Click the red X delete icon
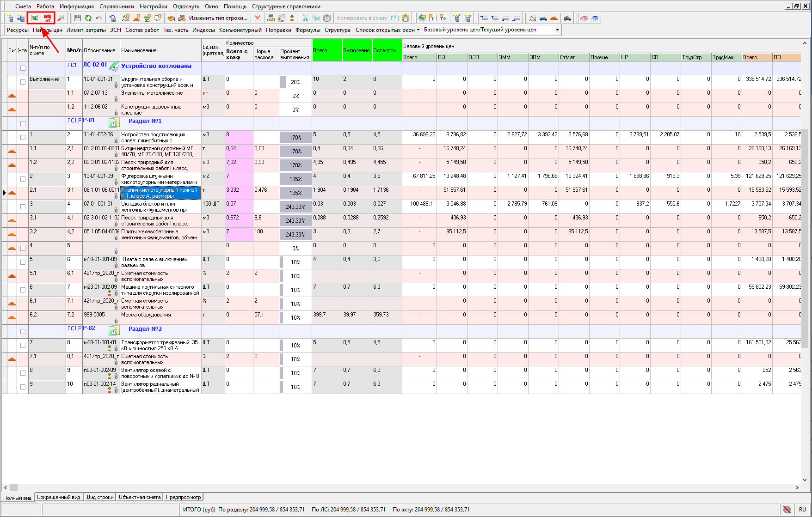 258,18
